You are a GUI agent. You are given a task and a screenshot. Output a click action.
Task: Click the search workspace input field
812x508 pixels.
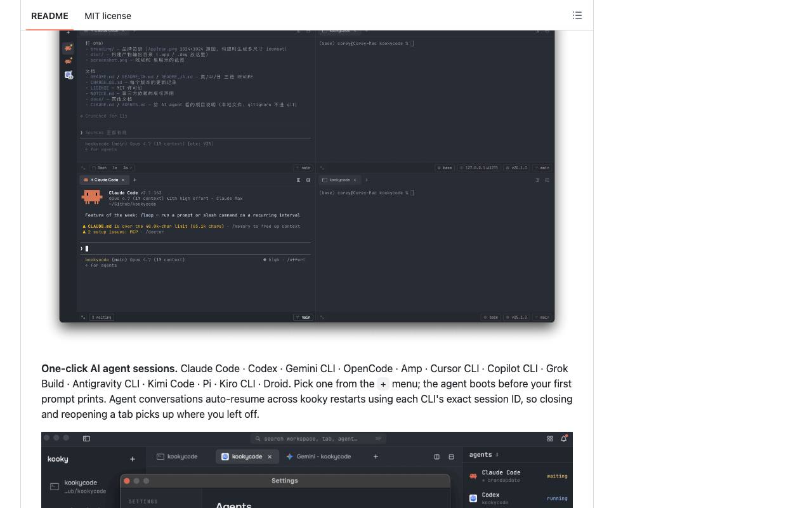coord(318,438)
